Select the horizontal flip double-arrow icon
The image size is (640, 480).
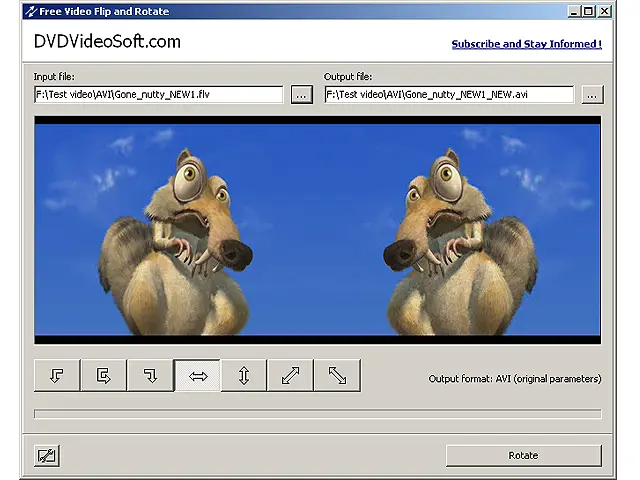[x=198, y=376]
